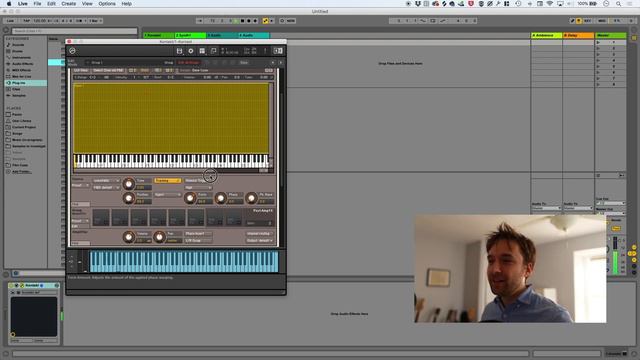Viewport: 640px width, 360px height.
Task: Click the User Library place icon
Action: [9, 121]
